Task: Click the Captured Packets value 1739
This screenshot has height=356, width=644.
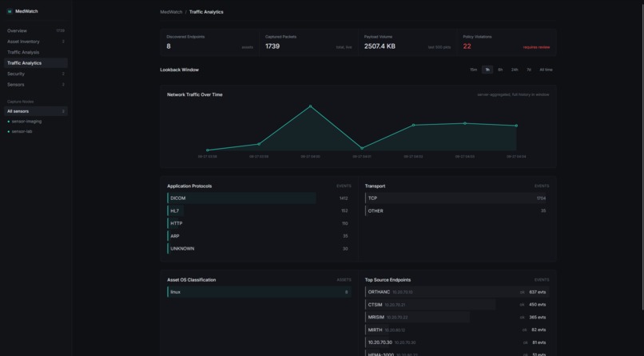Action: click(272, 46)
